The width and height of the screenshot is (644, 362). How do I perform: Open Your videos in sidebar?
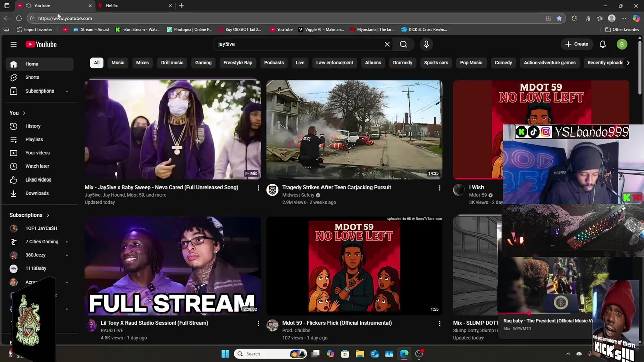click(x=40, y=153)
